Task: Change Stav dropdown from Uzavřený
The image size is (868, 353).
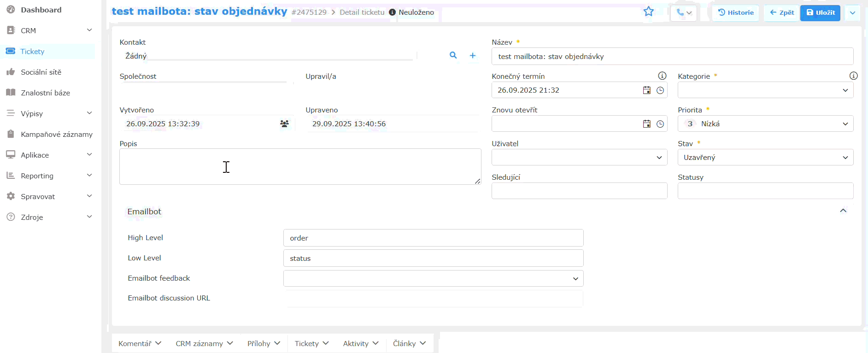Action: (765, 158)
